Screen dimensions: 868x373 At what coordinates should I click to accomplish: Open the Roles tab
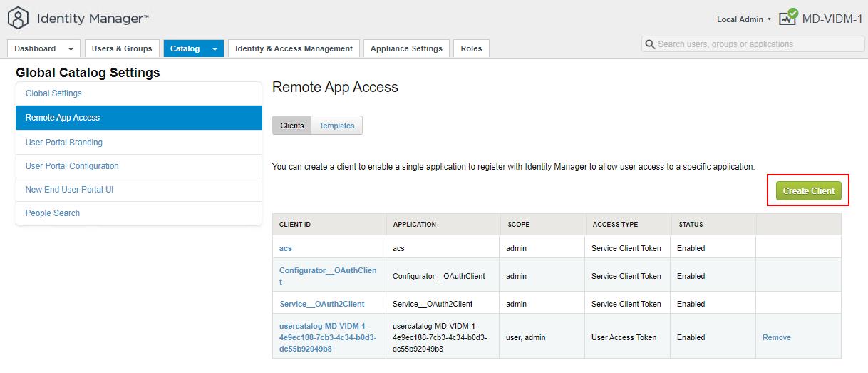tap(471, 48)
